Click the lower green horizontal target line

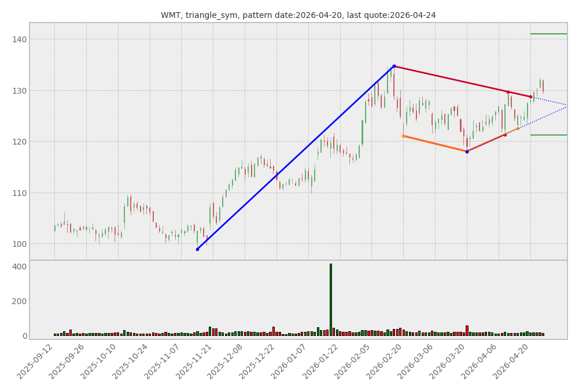pyautogui.click(x=548, y=135)
